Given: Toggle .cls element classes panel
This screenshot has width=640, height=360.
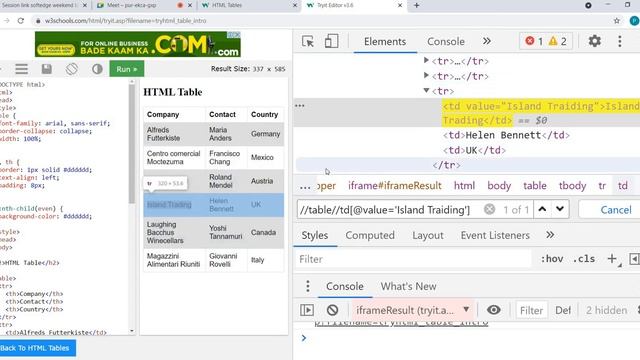Looking at the screenshot, I should point(584,259).
